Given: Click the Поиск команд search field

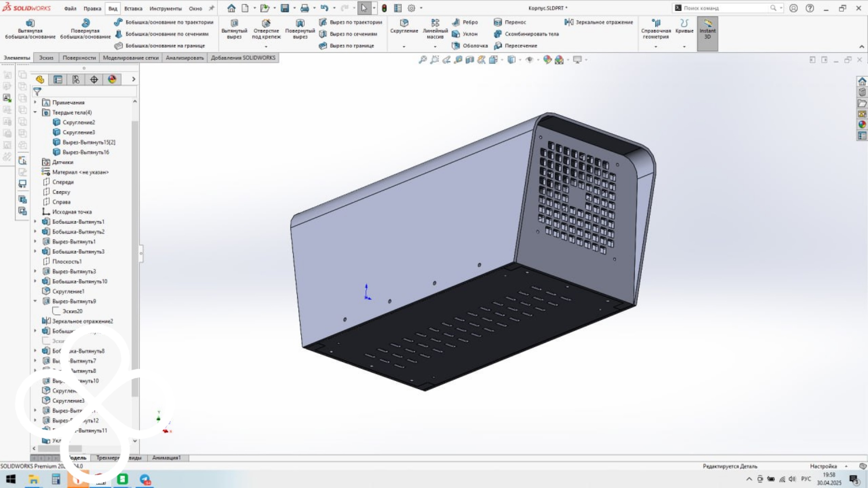Looking at the screenshot, I should 726,8.
